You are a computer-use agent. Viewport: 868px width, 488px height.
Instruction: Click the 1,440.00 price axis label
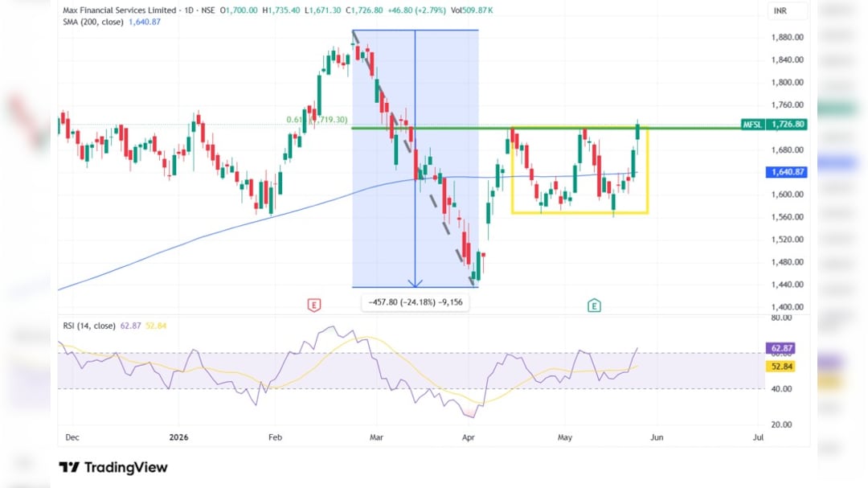click(x=787, y=285)
